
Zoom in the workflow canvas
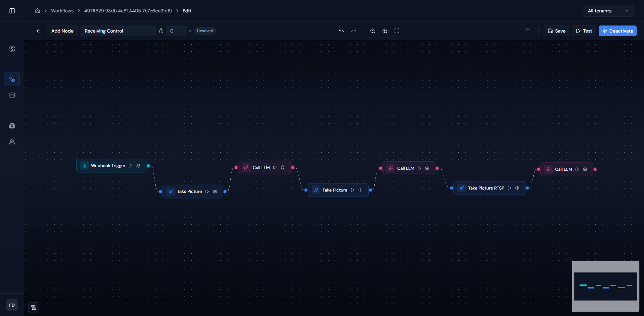pyautogui.click(x=385, y=31)
